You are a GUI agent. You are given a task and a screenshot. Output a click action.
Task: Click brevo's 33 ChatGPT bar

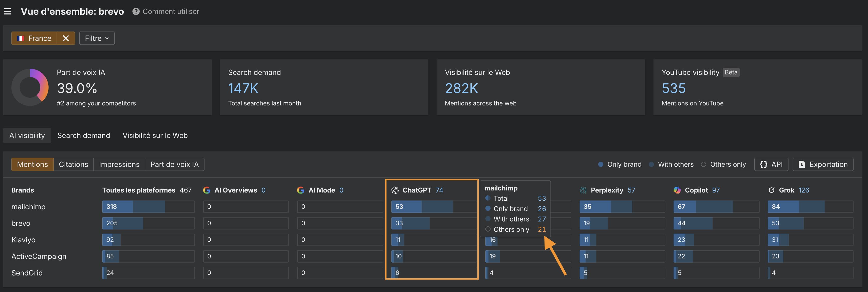coord(434,223)
